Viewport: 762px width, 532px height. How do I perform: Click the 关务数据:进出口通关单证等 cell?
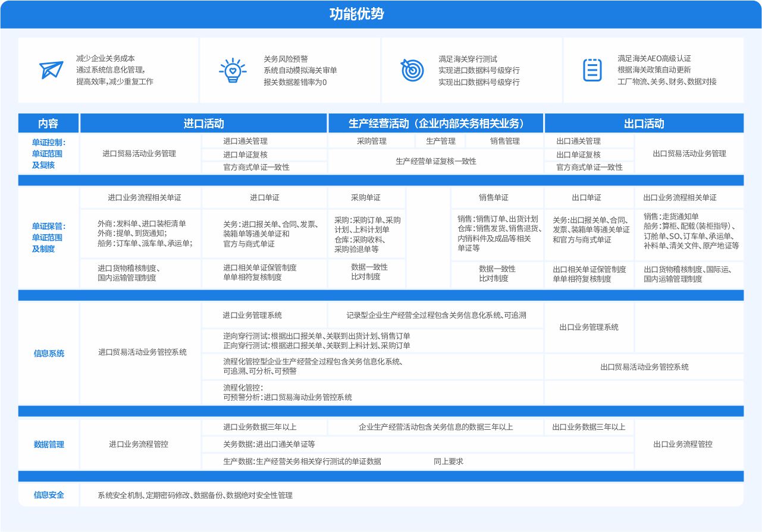coord(418,444)
